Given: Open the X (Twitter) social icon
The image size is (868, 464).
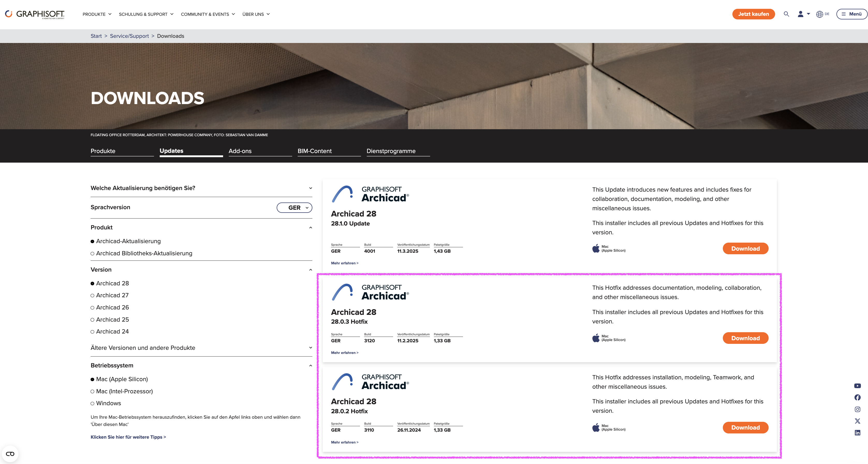Looking at the screenshot, I should pos(858,421).
